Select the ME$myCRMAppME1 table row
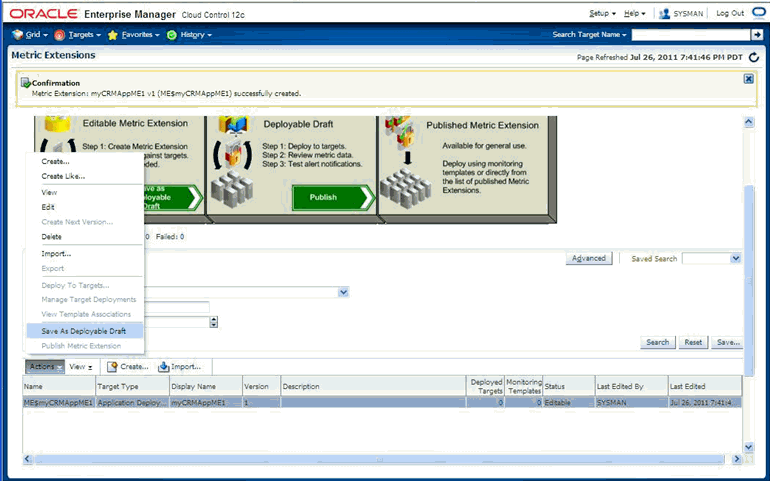Viewport: 770px width, 481px height. click(x=382, y=402)
